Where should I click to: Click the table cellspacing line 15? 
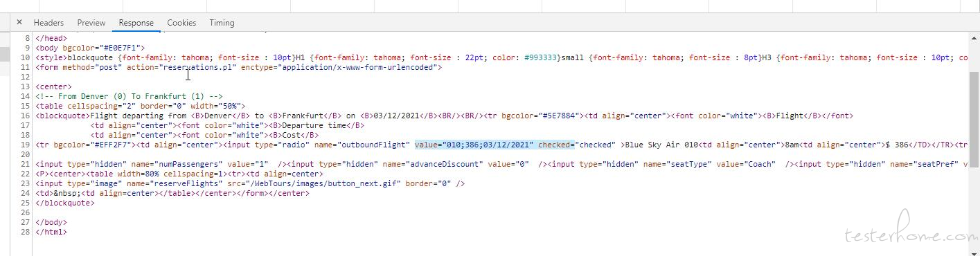click(141, 107)
